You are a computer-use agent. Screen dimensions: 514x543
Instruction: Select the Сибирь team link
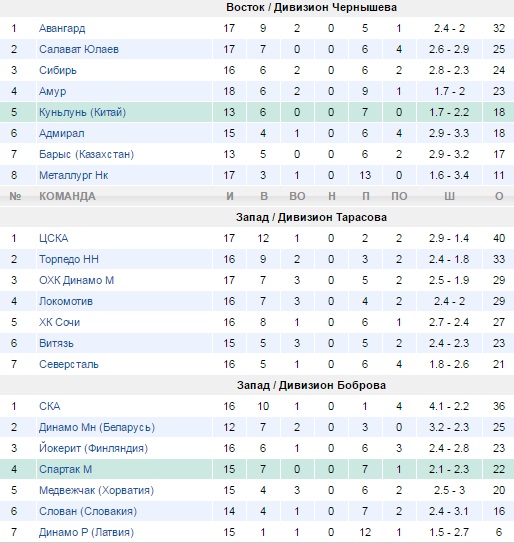pyautogui.click(x=58, y=70)
